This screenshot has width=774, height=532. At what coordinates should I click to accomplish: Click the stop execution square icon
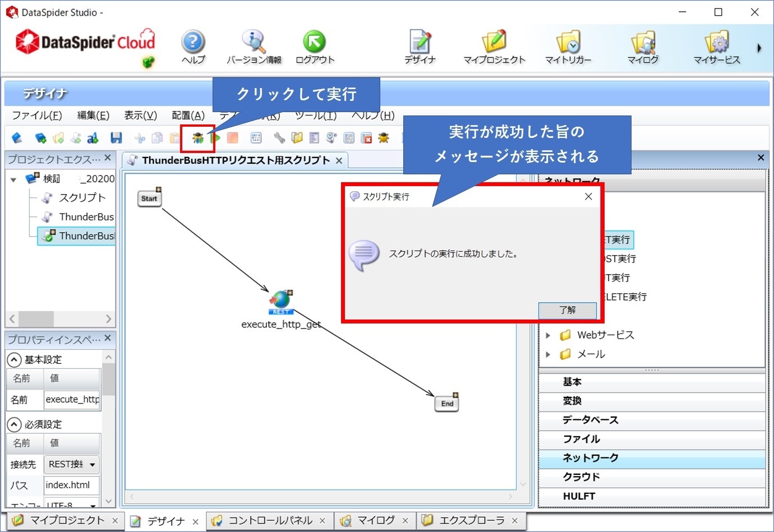pyautogui.click(x=233, y=138)
